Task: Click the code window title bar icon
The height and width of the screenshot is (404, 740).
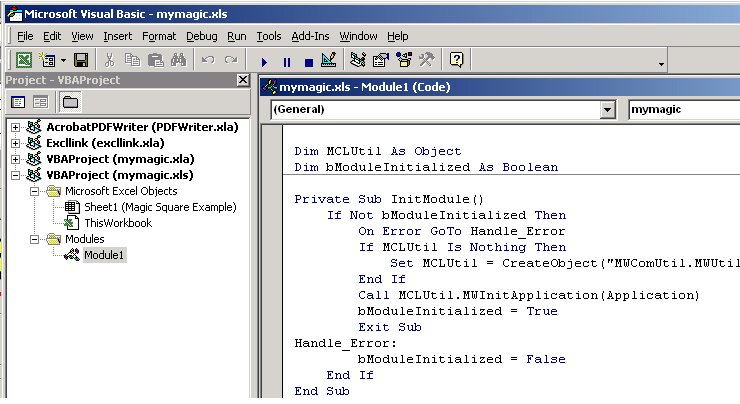Action: click(x=270, y=87)
